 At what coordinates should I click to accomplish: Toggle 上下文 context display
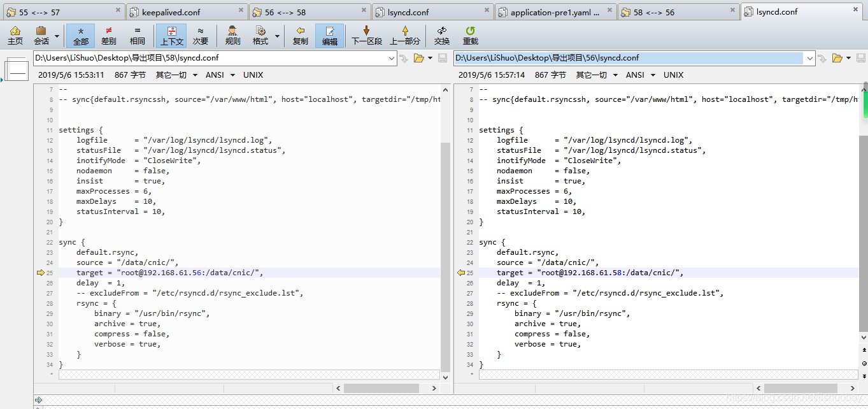(172, 36)
